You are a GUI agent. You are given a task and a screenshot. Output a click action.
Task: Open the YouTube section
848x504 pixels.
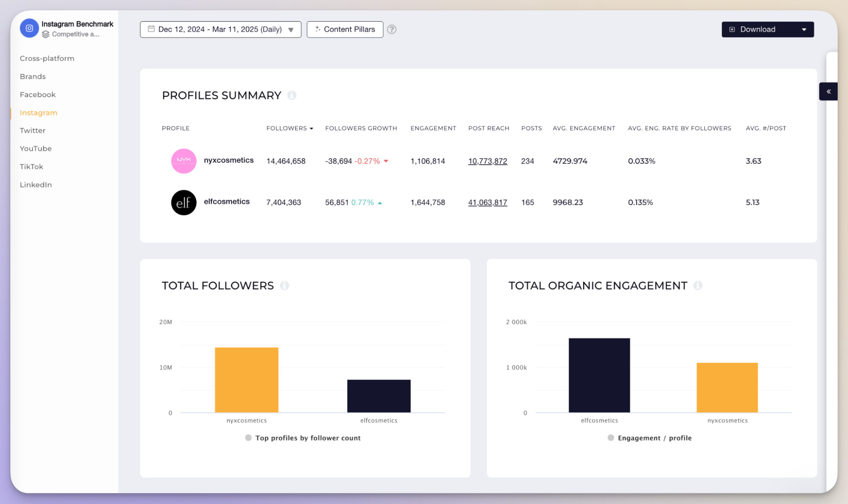[x=36, y=149]
